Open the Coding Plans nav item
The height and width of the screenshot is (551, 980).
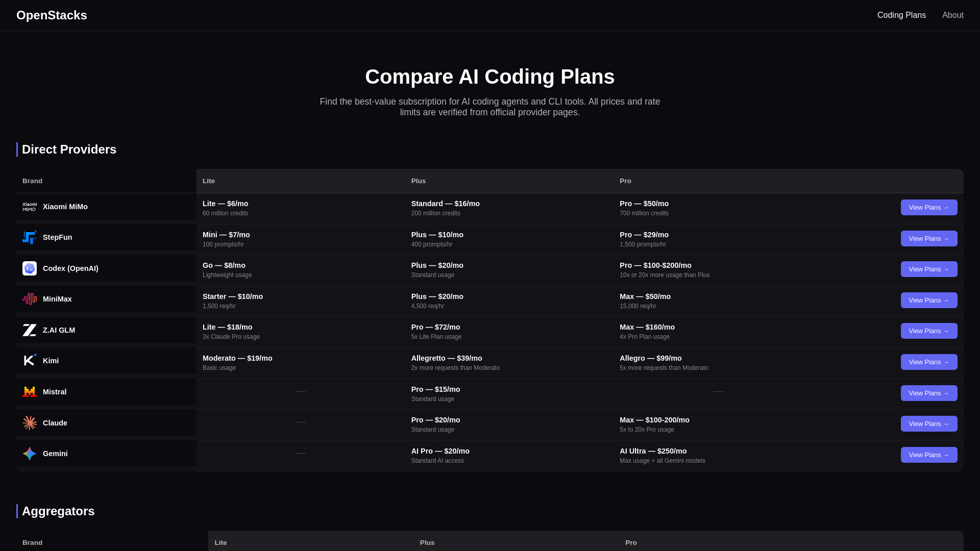click(901, 15)
